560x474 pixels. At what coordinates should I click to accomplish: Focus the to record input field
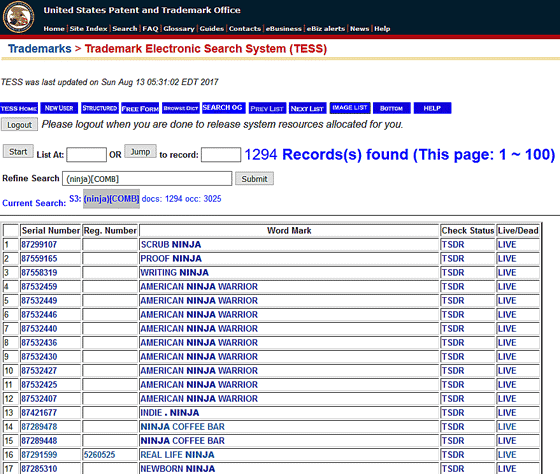221,155
